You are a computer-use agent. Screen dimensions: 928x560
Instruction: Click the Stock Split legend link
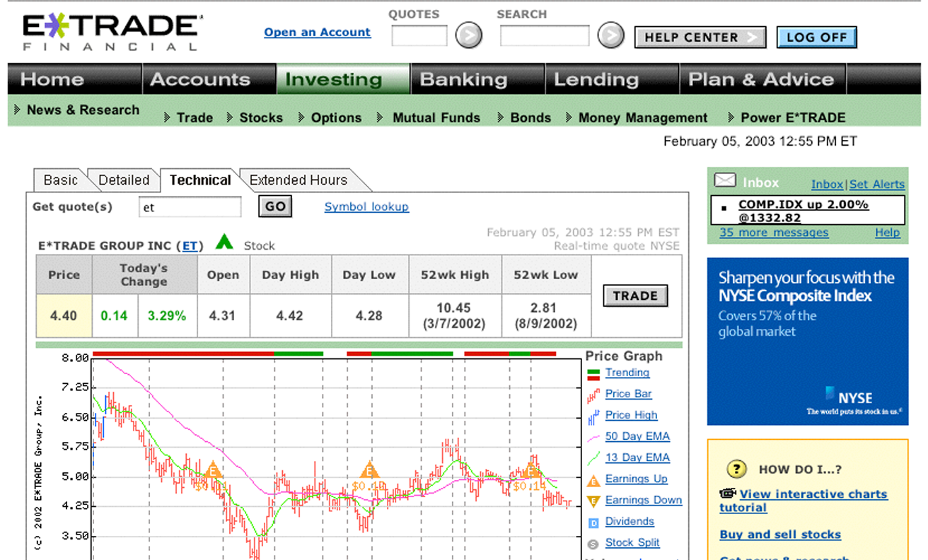(x=632, y=542)
